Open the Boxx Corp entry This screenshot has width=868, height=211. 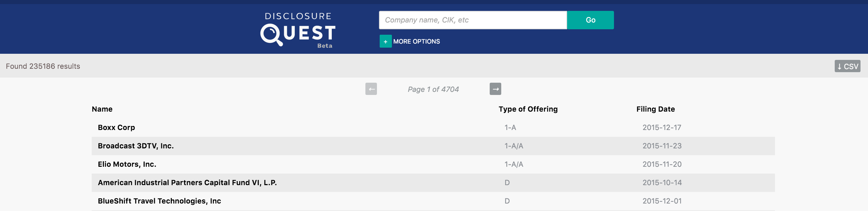click(116, 127)
